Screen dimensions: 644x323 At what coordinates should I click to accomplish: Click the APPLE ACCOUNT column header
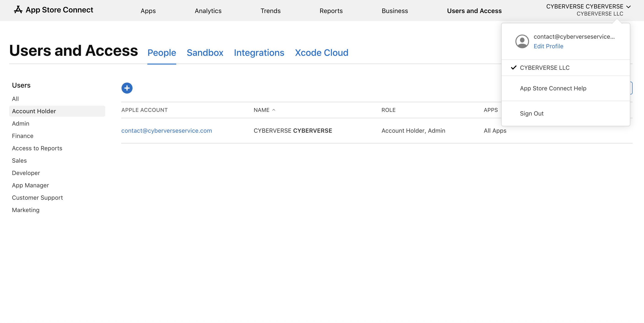(144, 110)
